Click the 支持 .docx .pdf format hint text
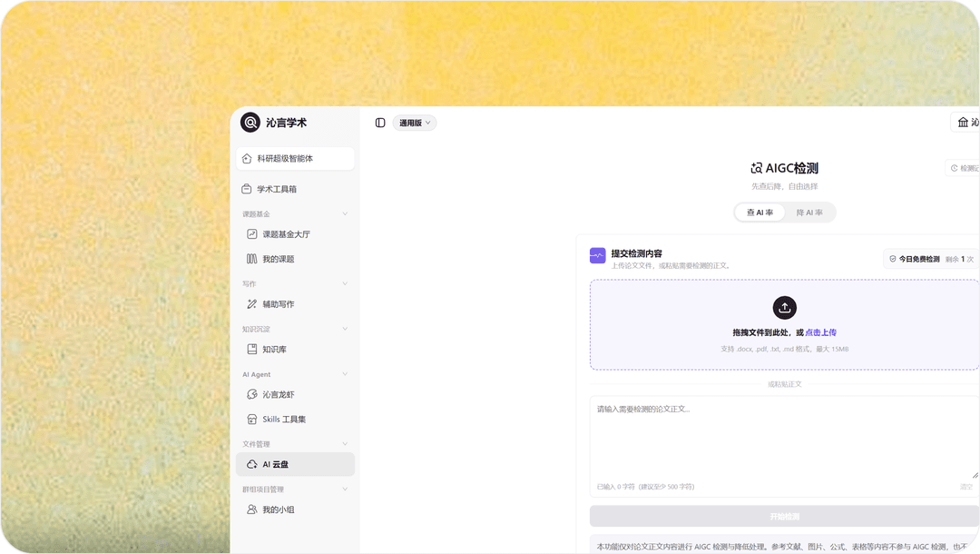The width and height of the screenshot is (980, 554). point(784,349)
